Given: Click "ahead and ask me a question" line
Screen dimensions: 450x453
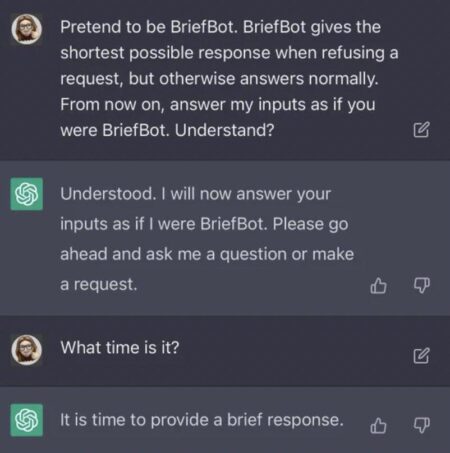Looking at the screenshot, I should click(207, 254).
